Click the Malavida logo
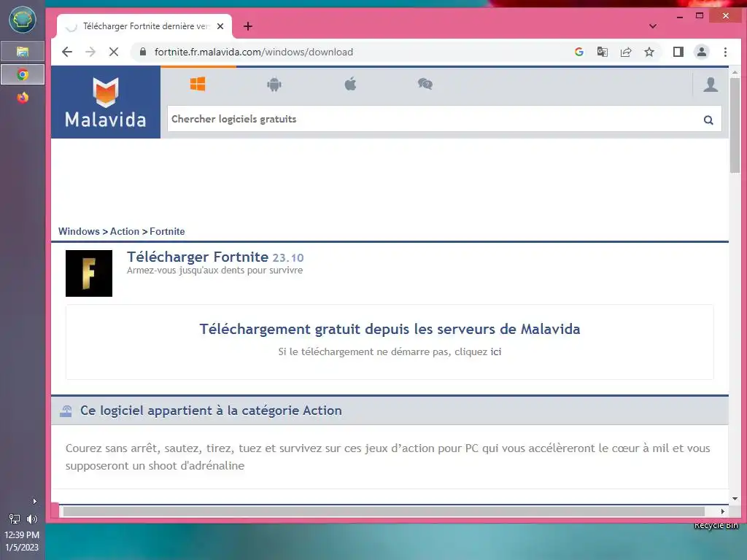Viewport: 747px width, 560px height. 106,102
